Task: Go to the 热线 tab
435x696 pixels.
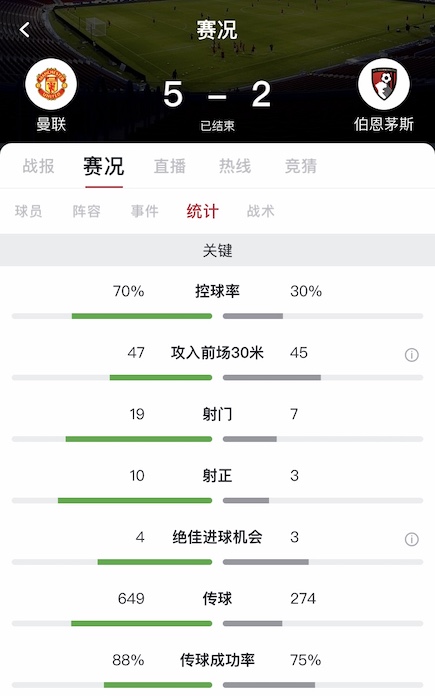Action: pos(235,166)
